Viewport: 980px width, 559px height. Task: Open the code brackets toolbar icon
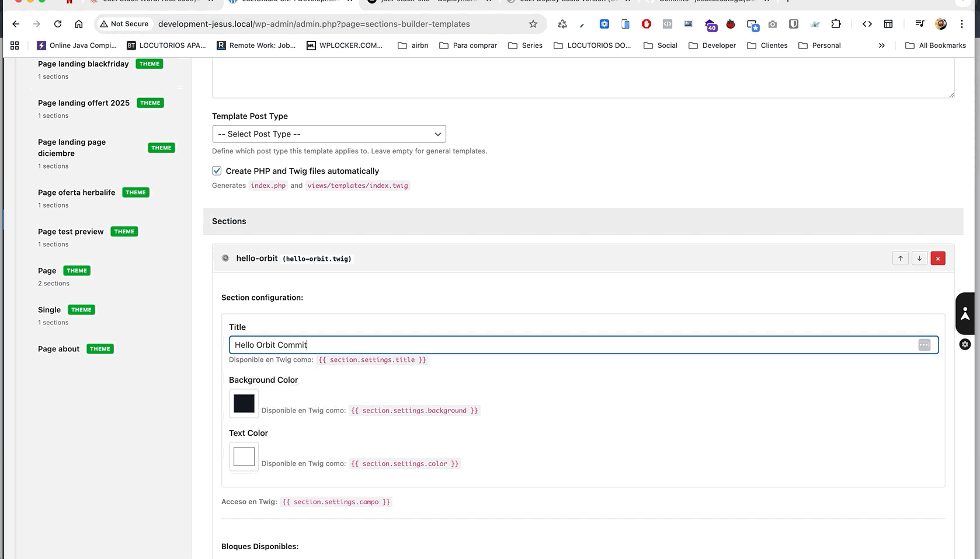click(x=867, y=24)
